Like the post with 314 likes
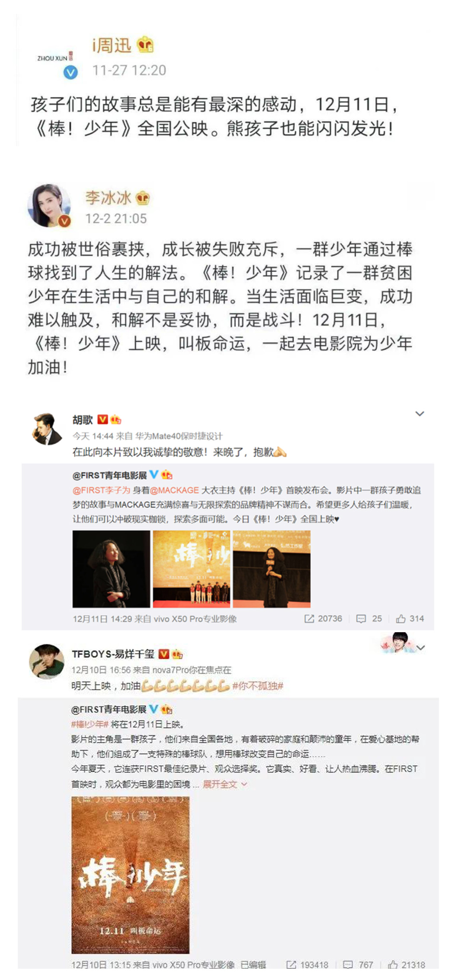455x980 pixels. 401,619
